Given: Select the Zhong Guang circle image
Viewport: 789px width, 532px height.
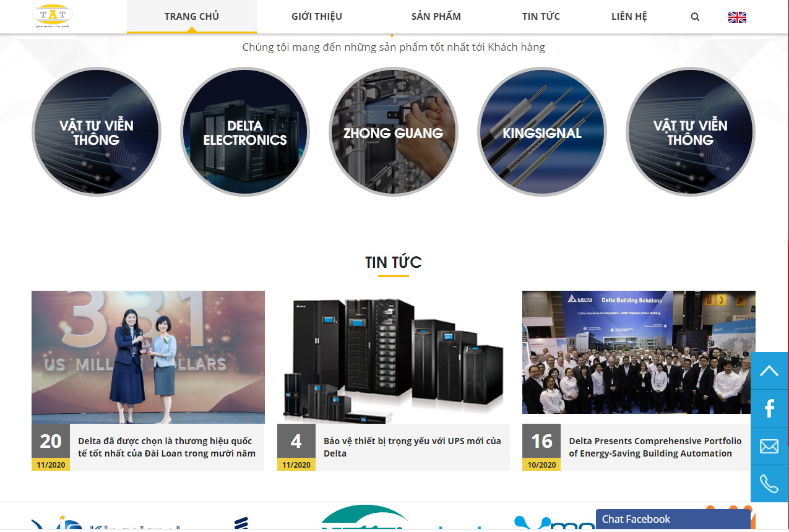Looking at the screenshot, I should point(394,132).
